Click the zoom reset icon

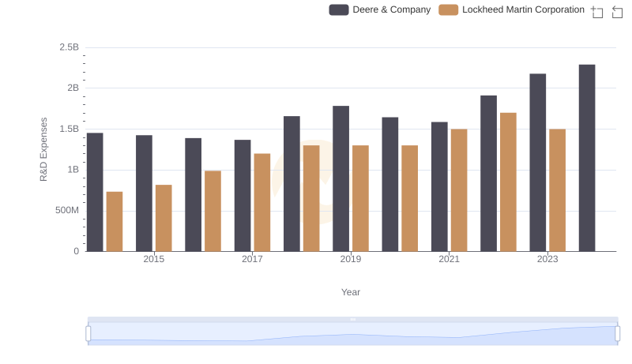pos(617,12)
